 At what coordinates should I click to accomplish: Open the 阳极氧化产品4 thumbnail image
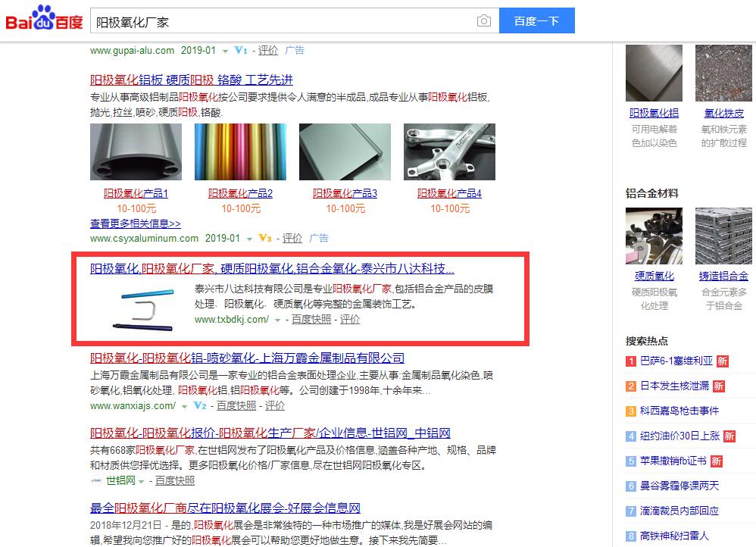click(x=449, y=152)
